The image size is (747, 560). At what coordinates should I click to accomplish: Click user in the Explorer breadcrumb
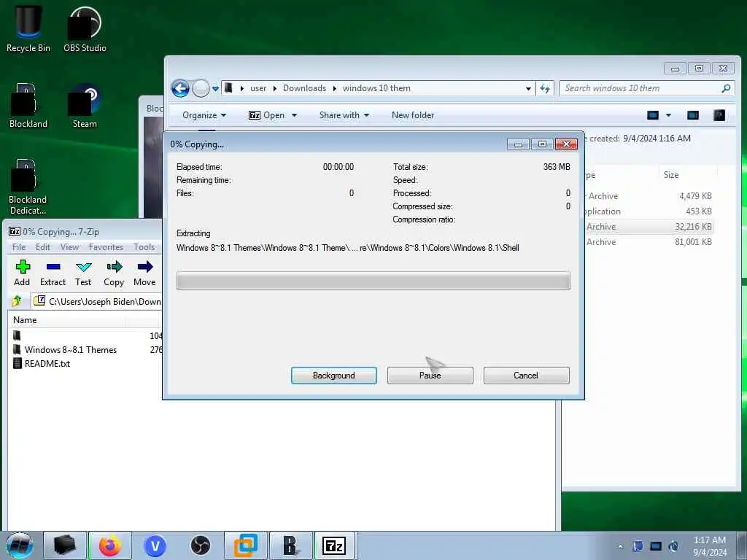coord(258,88)
